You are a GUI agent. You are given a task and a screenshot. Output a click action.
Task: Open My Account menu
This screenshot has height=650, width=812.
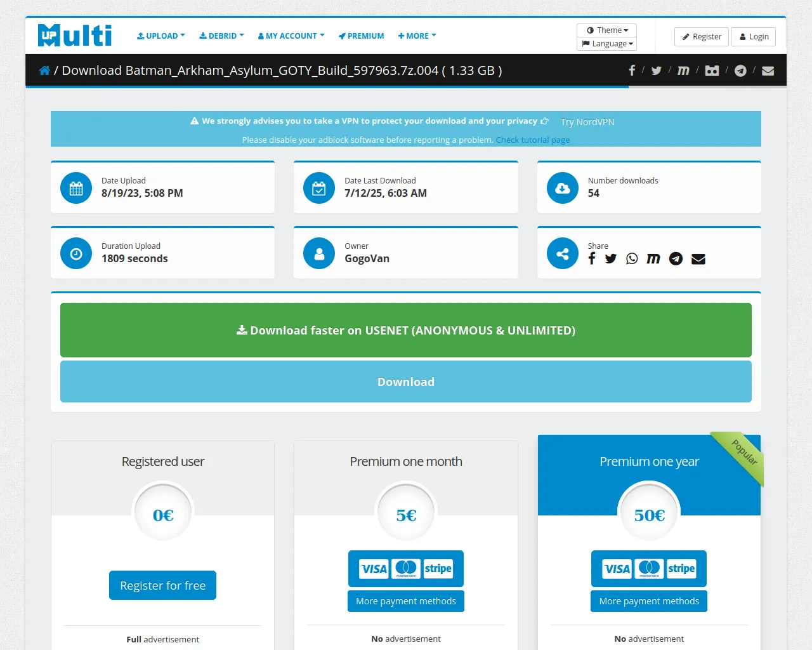tap(291, 36)
